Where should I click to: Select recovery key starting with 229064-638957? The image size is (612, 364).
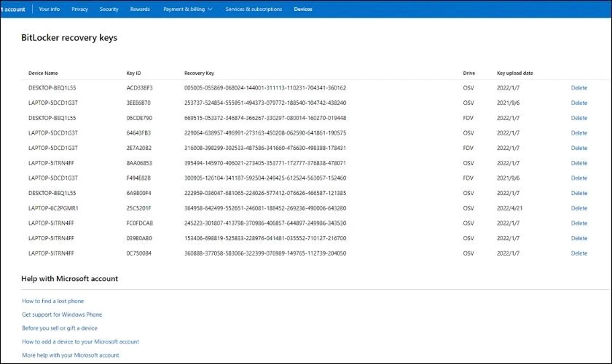265,133
